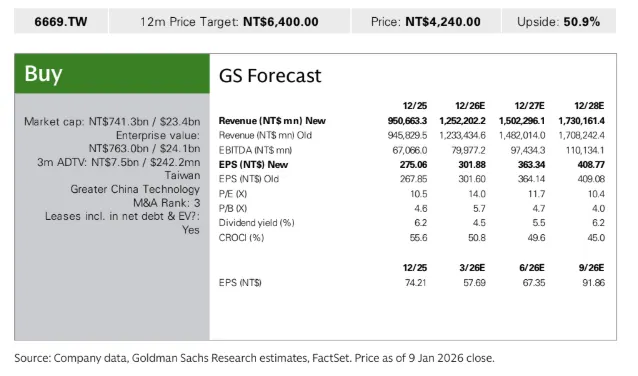Click the M&A Rank: 3 text

tap(166, 203)
